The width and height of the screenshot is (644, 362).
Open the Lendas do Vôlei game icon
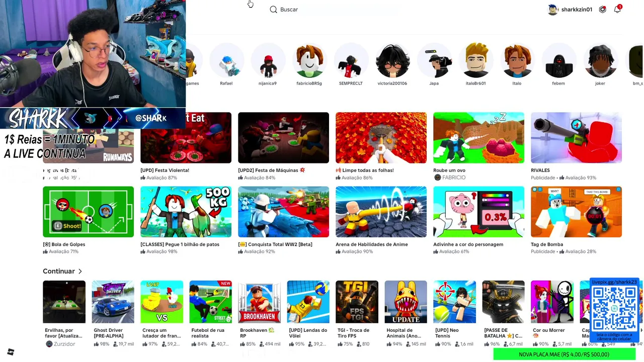308,302
